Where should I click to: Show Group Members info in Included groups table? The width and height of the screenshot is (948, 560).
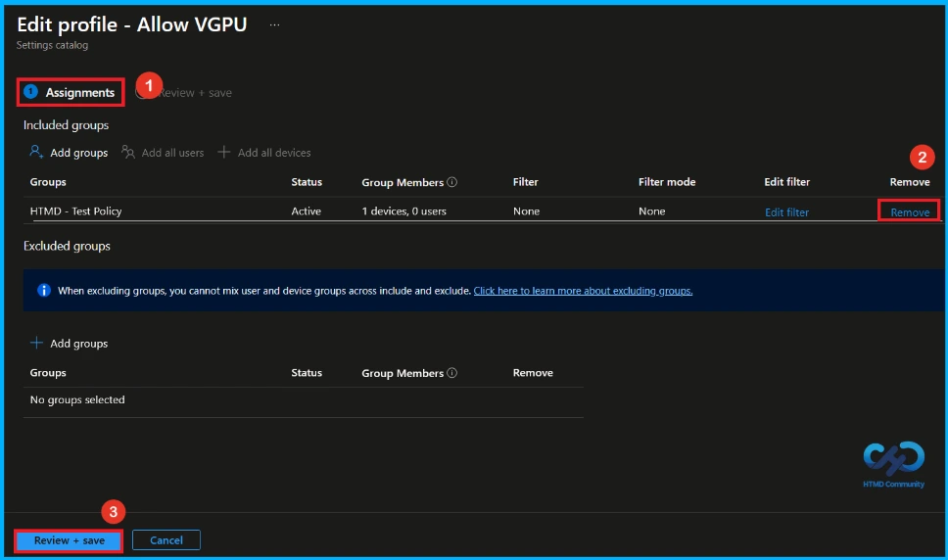pyautogui.click(x=452, y=182)
